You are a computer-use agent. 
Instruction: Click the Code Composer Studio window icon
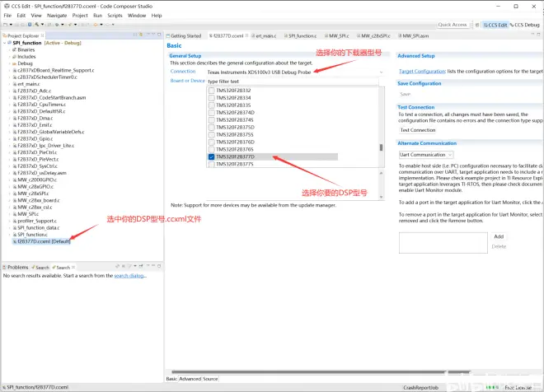7,7
